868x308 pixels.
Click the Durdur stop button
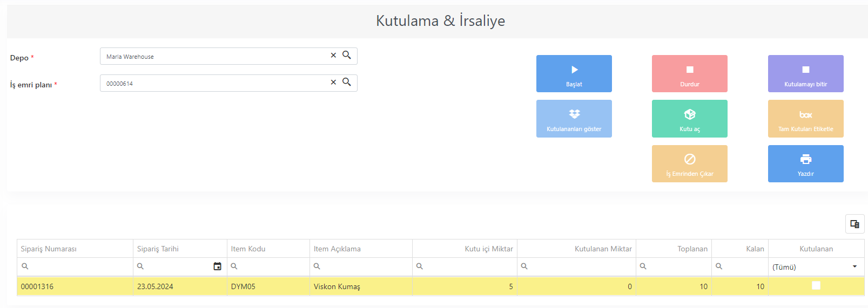pyautogui.click(x=689, y=73)
